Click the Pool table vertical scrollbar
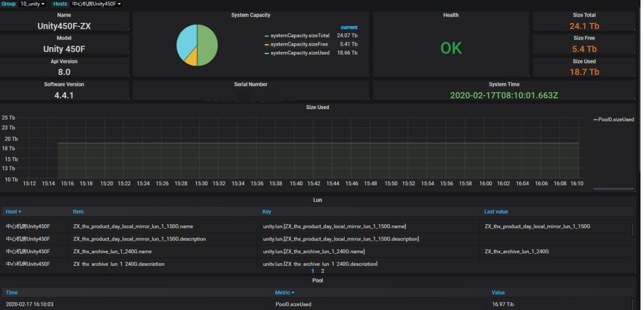 pyautogui.click(x=633, y=304)
